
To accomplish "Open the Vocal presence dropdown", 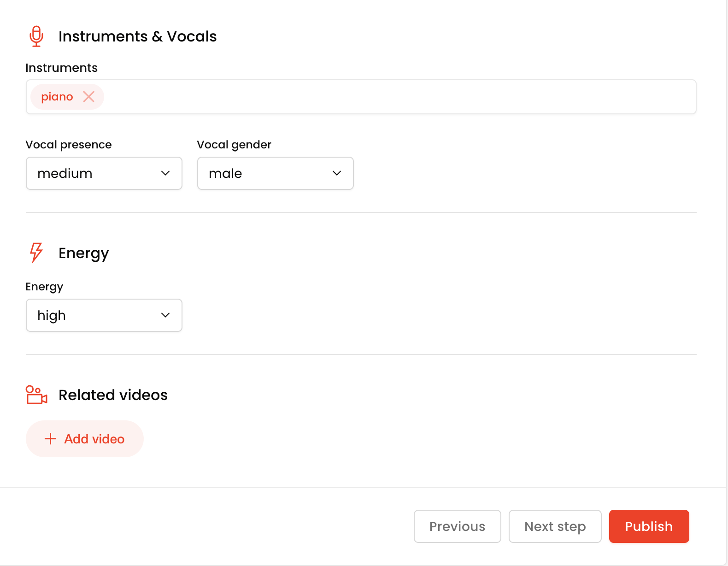I will [104, 173].
